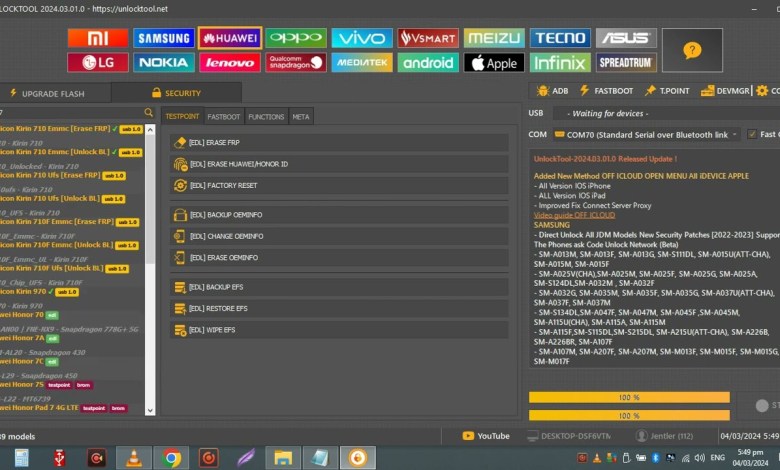The image size is (780, 470).
Task: Click the model search magnifier icon
Action: (x=148, y=113)
